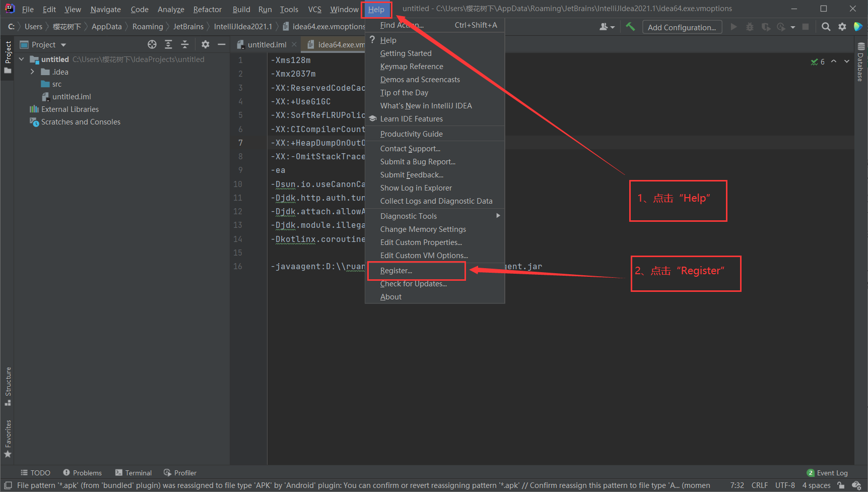Image resolution: width=868 pixels, height=492 pixels.
Task: Click Collapse All icon in Project panel
Action: tap(185, 44)
